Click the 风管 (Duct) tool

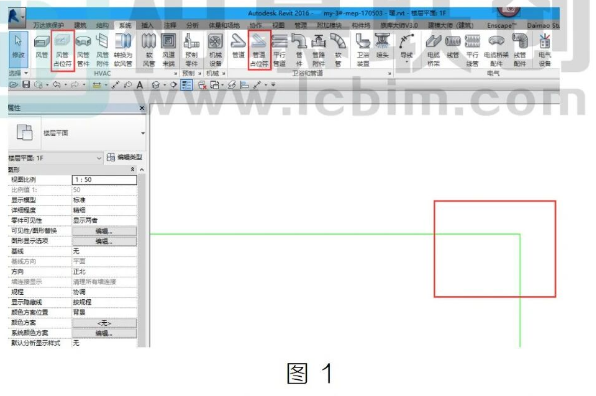[x=42, y=46]
